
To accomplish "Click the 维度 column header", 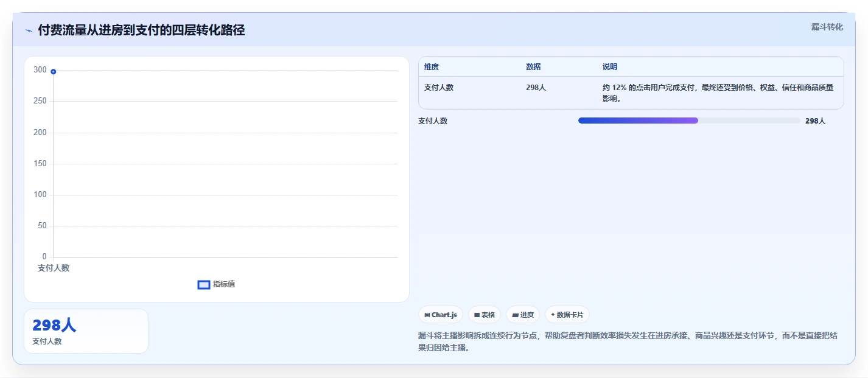I will pyautogui.click(x=432, y=67).
